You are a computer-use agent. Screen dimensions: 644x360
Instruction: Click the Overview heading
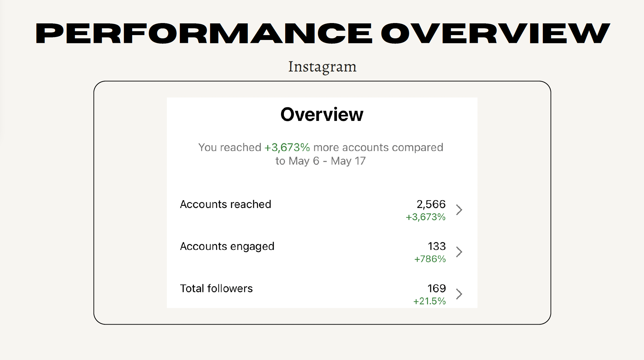322,114
